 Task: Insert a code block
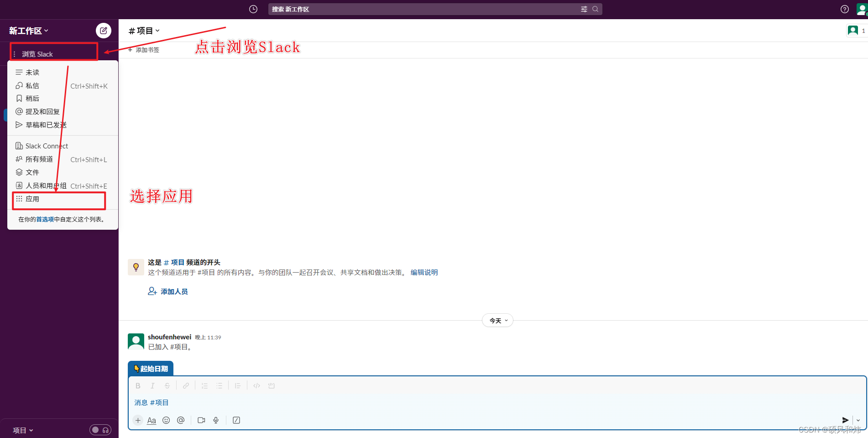pos(272,385)
